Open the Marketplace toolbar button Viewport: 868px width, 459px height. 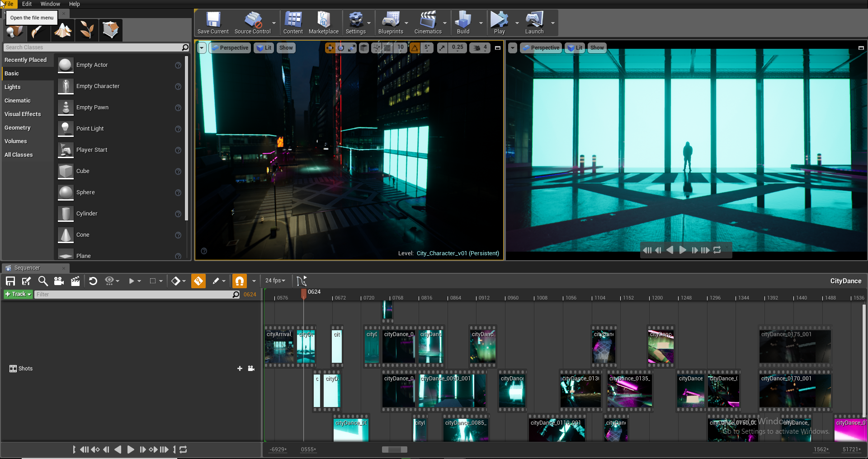324,23
